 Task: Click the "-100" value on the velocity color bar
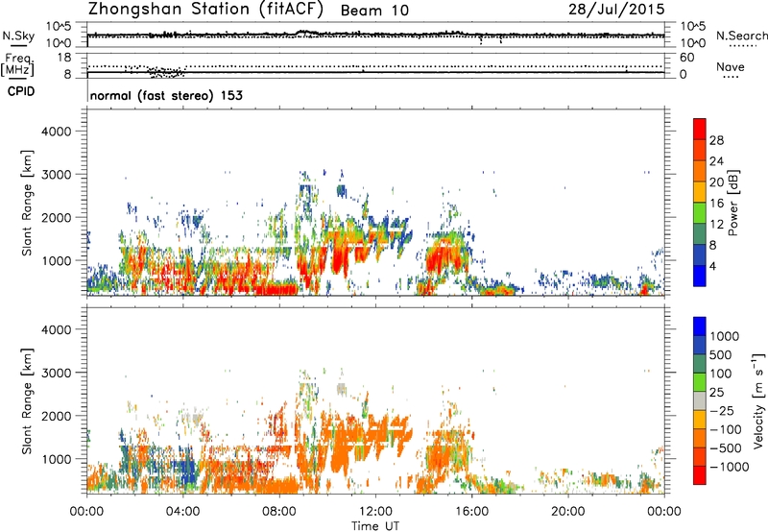pyautogui.click(x=726, y=429)
